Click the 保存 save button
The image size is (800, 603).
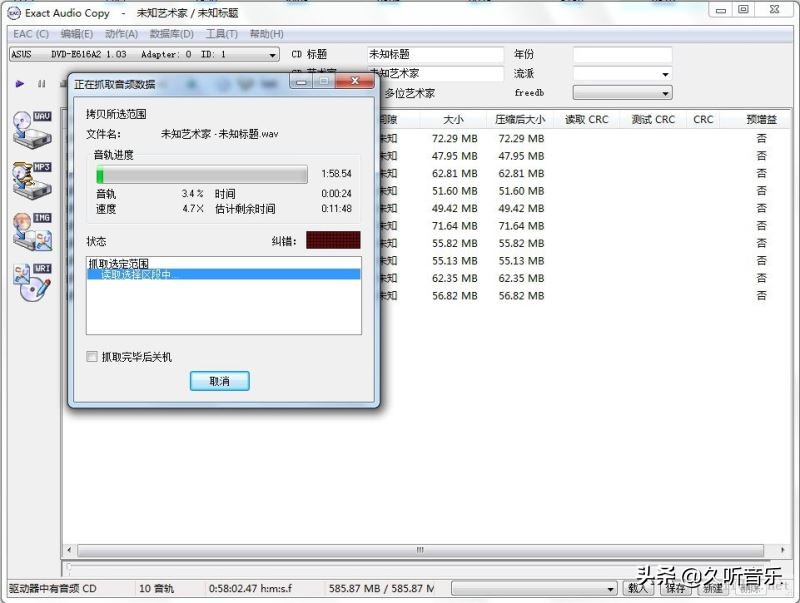tap(676, 588)
